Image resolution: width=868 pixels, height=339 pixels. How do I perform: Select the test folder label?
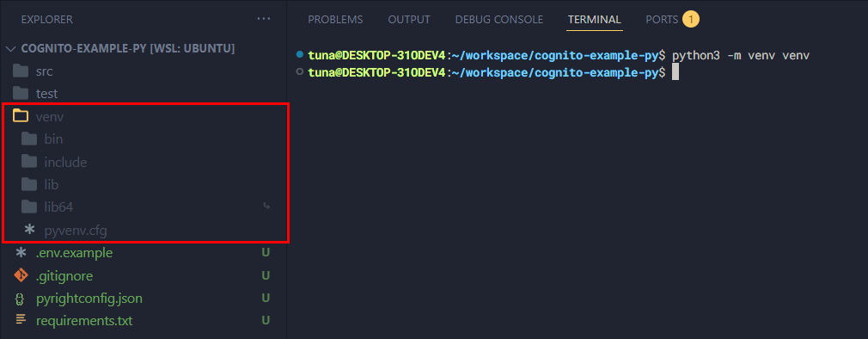pyautogui.click(x=47, y=94)
